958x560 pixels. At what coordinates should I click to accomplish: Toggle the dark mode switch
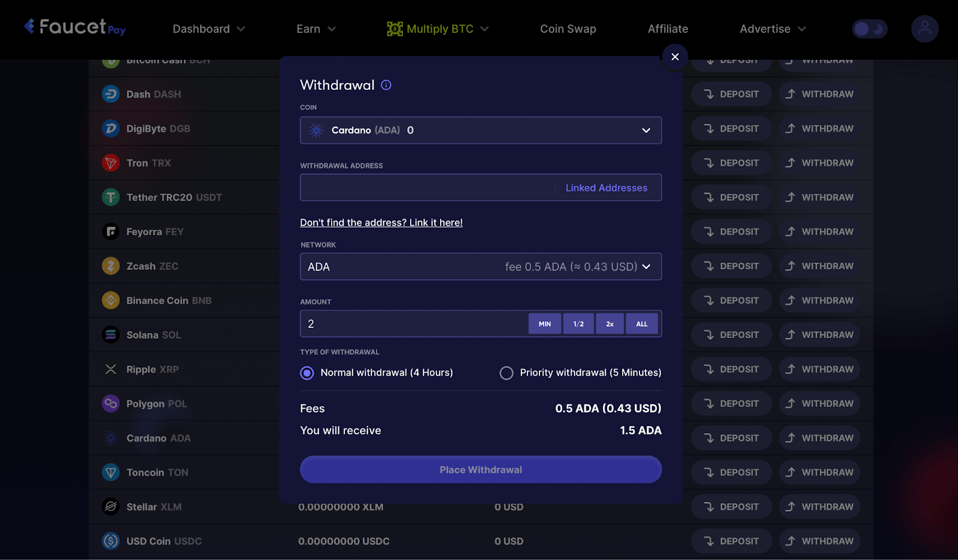click(x=869, y=29)
